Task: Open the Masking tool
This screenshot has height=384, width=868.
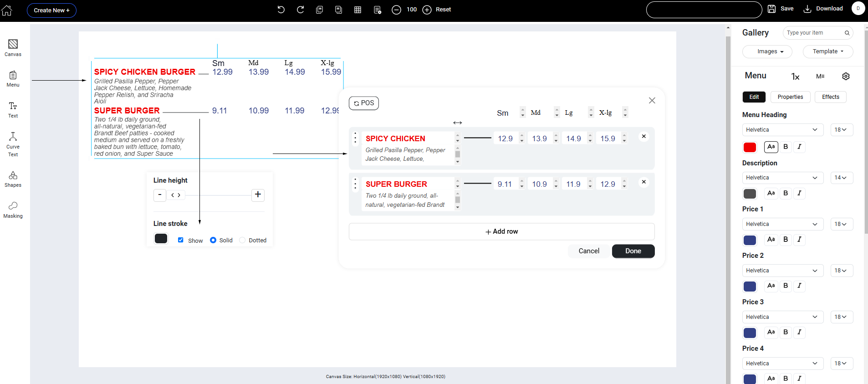Action: (13, 210)
